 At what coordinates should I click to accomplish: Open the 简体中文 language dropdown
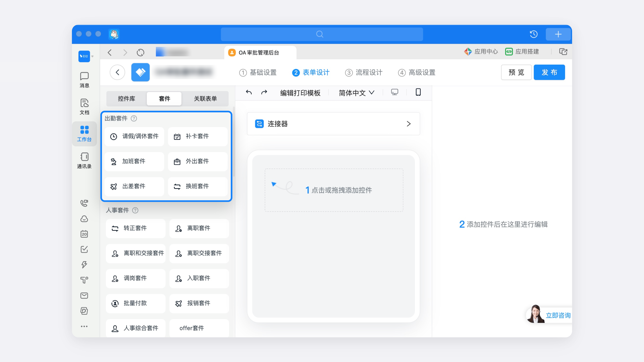point(356,93)
